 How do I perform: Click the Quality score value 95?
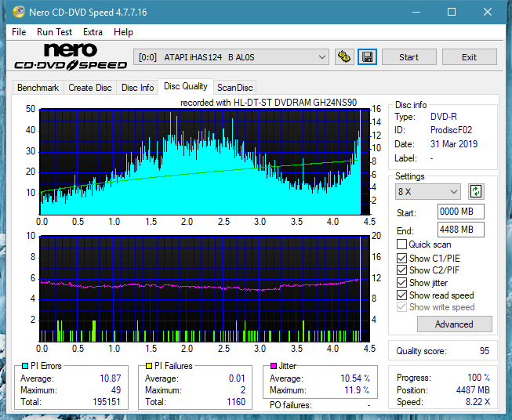click(485, 351)
